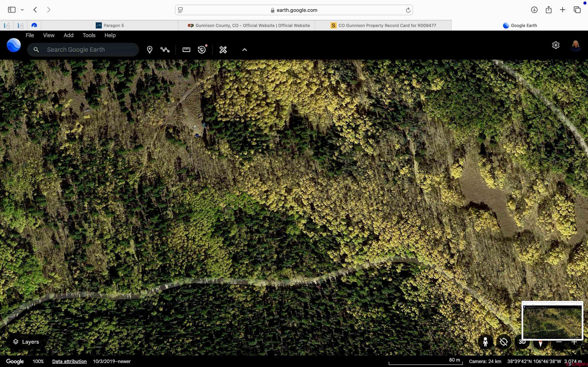Enter Street View with Pegman icon
Viewport: 588px width, 367px height.
coord(485,342)
